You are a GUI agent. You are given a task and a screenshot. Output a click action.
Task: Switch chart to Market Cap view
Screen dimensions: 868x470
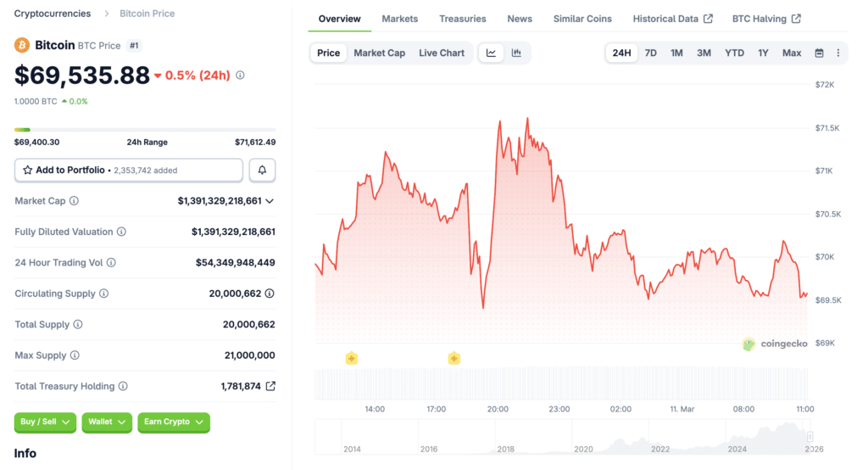[x=379, y=53]
